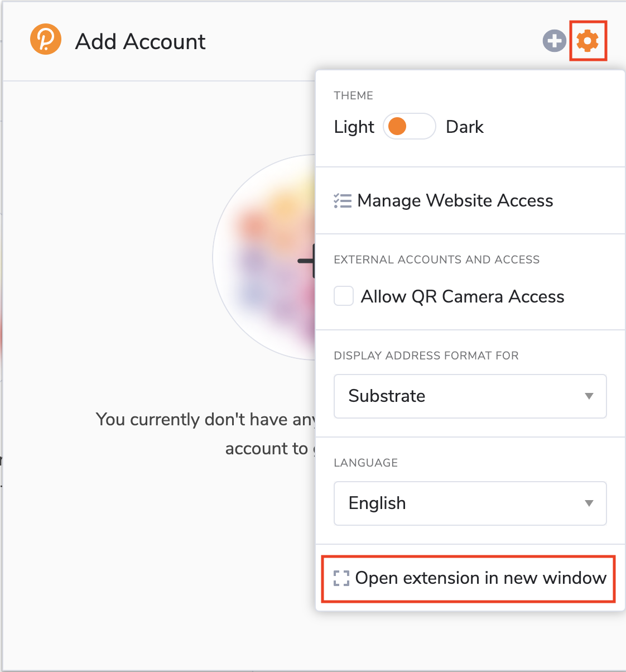The width and height of the screenshot is (626, 672).
Task: Click the Allow QR Camera Access label
Action: (x=463, y=296)
